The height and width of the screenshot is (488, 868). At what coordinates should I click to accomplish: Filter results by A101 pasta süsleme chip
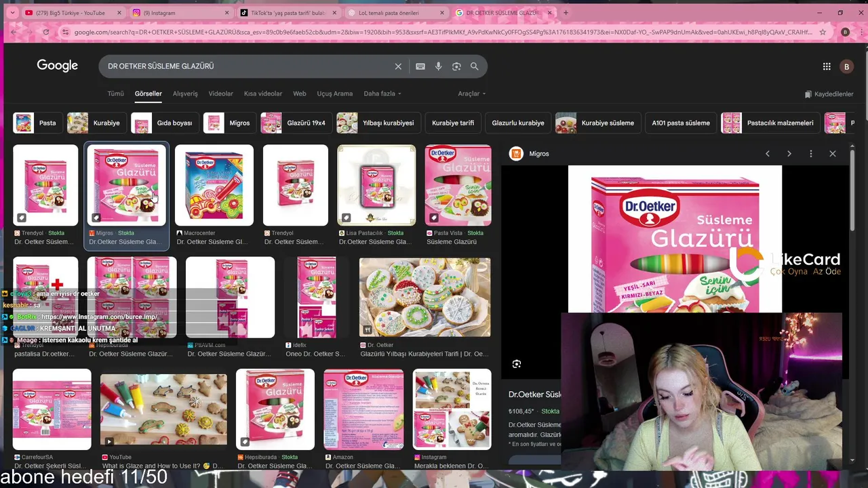(680, 123)
